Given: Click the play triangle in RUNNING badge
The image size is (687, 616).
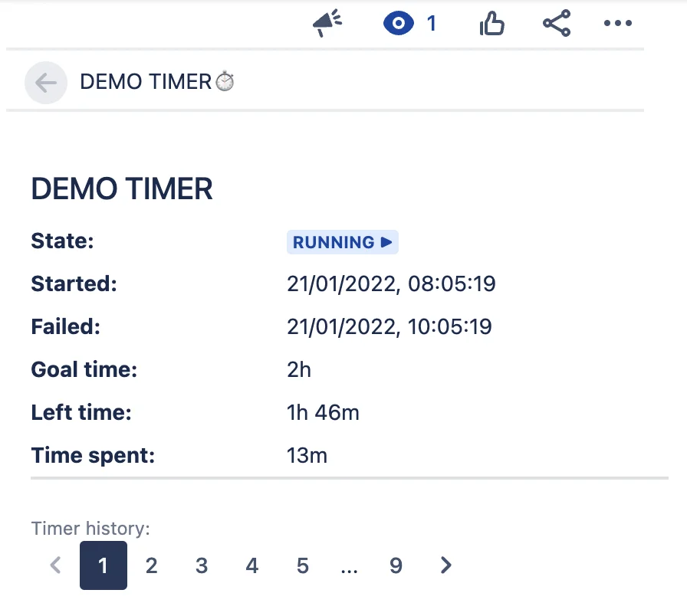Looking at the screenshot, I should click(x=386, y=242).
